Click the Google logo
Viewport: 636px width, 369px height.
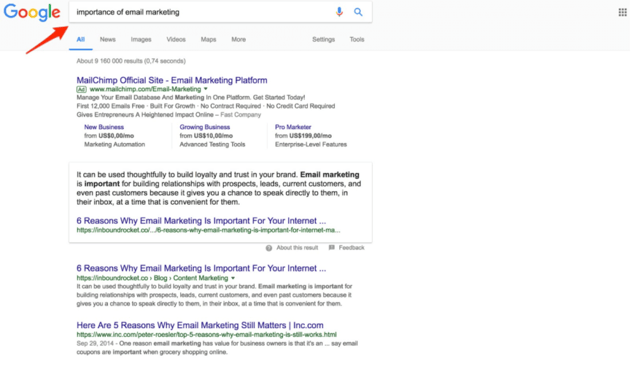pyautogui.click(x=32, y=12)
